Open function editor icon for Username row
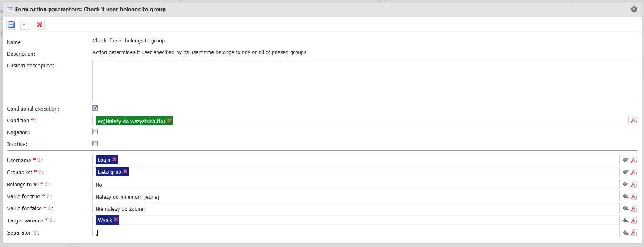This screenshot has height=247, width=644. pos(634,160)
